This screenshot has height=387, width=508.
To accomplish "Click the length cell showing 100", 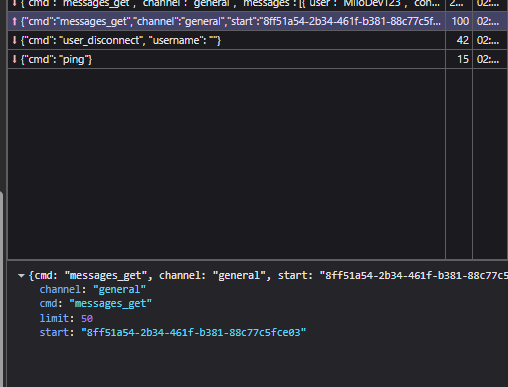I will [x=459, y=21].
